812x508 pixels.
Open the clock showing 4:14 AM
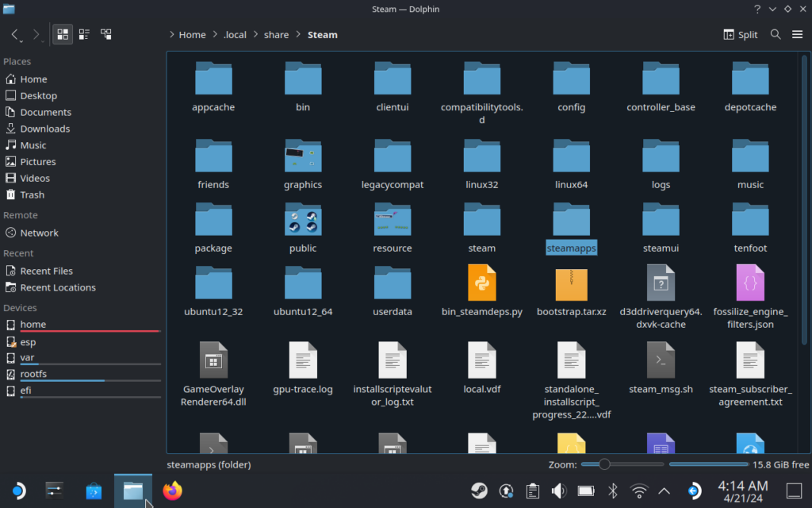tap(742, 491)
